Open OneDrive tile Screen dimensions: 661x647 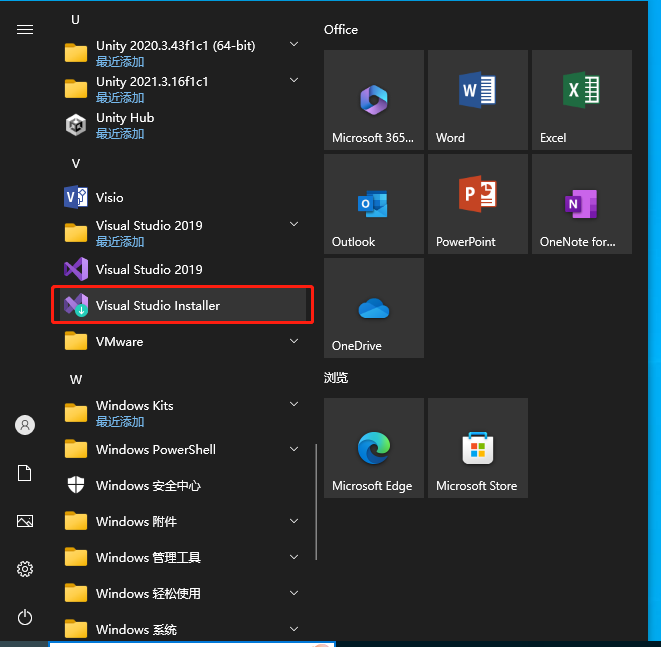pos(374,308)
